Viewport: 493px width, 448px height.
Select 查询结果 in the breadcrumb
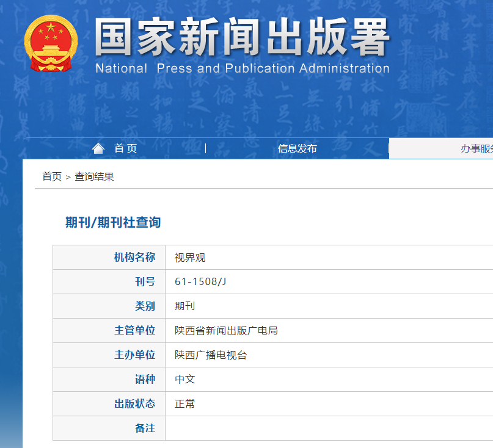(x=94, y=177)
